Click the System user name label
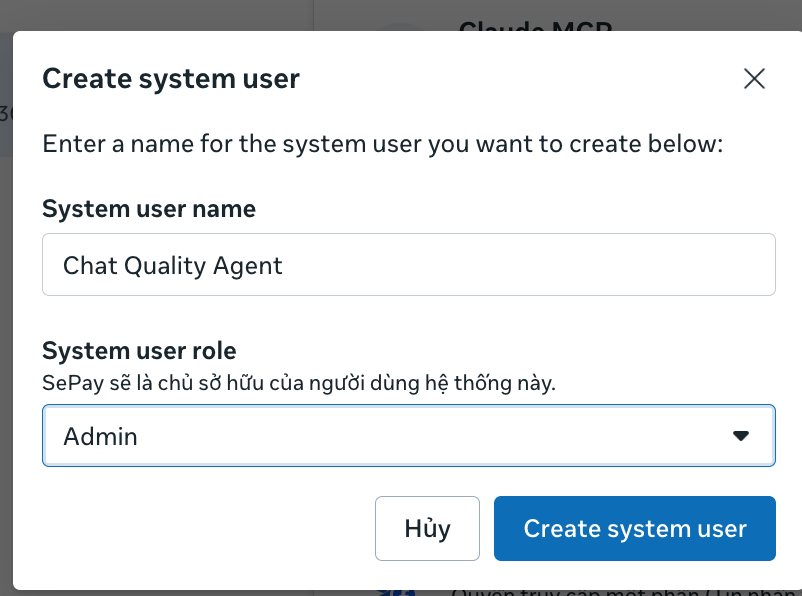Viewport: 802px width, 596px height. point(148,208)
